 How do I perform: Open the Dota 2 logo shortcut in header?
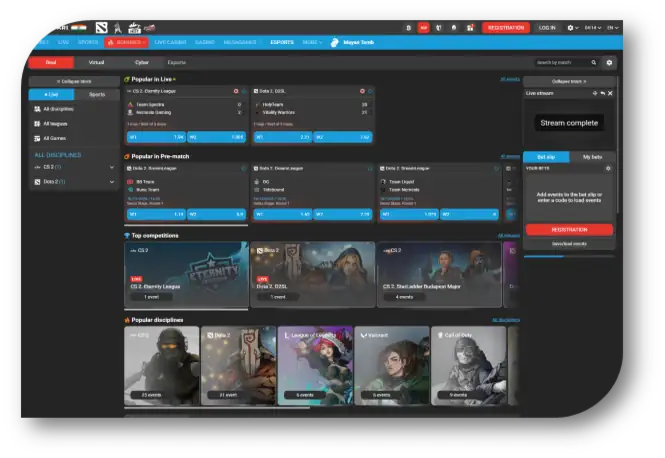pyautogui.click(x=101, y=28)
